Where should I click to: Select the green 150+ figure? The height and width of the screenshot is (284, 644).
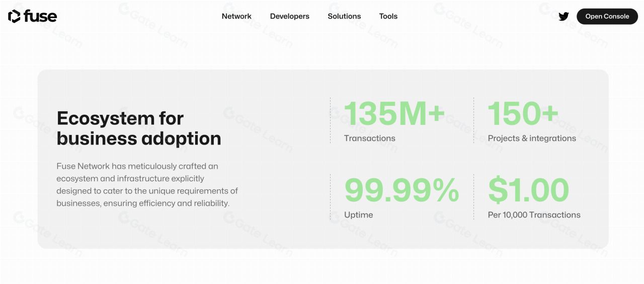[523, 113]
